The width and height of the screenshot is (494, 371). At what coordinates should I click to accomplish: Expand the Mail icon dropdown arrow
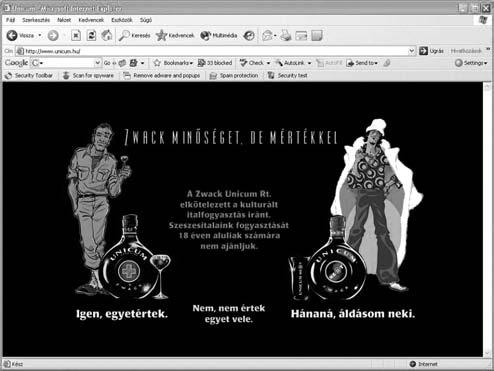click(x=275, y=35)
